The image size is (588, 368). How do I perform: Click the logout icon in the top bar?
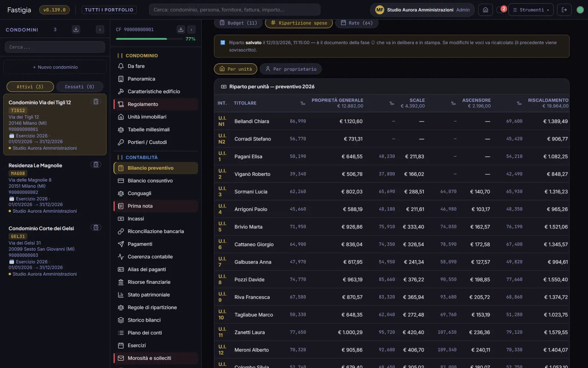pos(564,10)
